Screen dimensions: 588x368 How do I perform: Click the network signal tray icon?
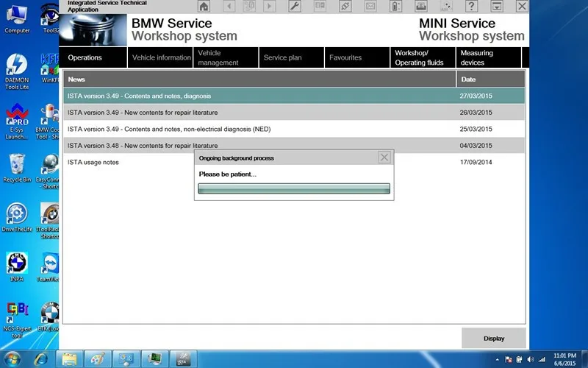click(542, 359)
